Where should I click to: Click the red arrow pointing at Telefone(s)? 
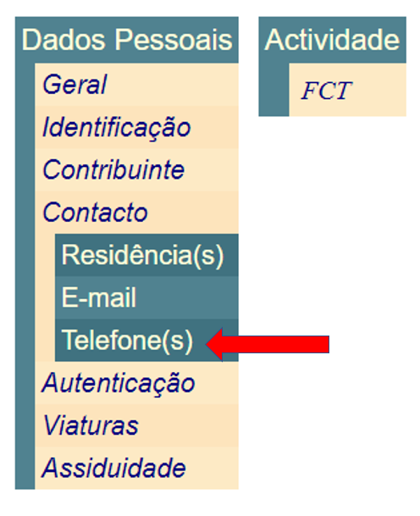(268, 345)
